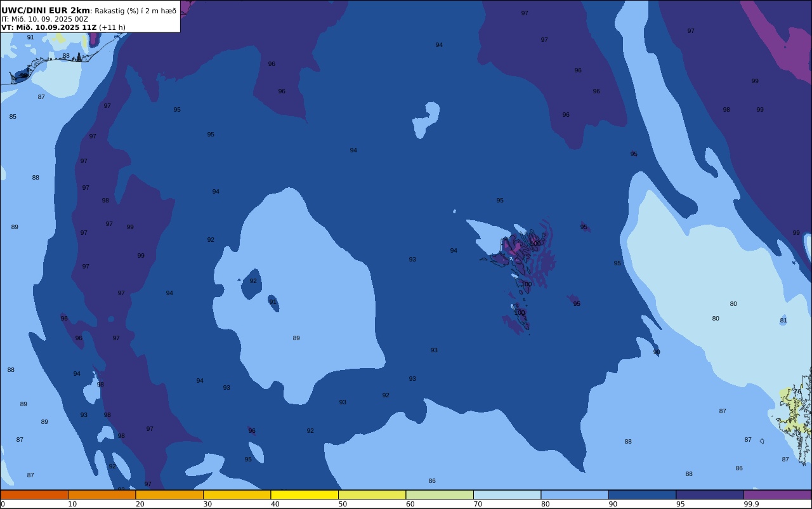Pick the pale yellow 50–60 legend swatch
Image resolution: width=812 pixels, height=509 pixels.
coord(372,494)
